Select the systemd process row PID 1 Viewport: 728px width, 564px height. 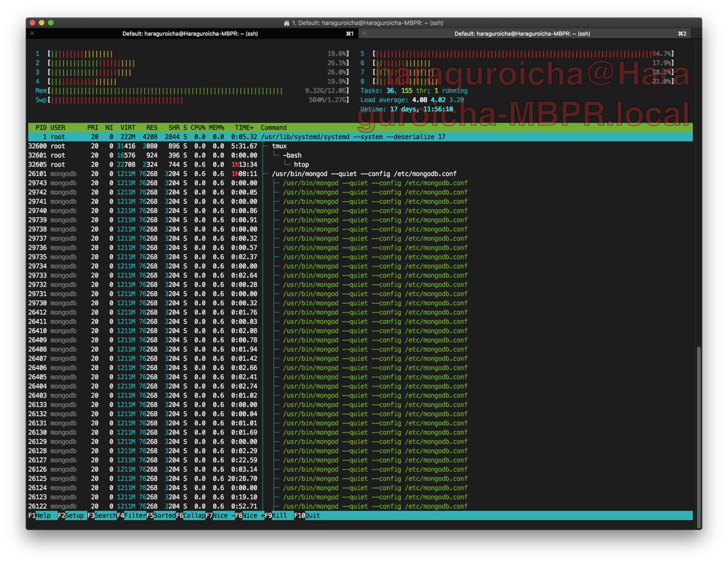tap(360, 137)
